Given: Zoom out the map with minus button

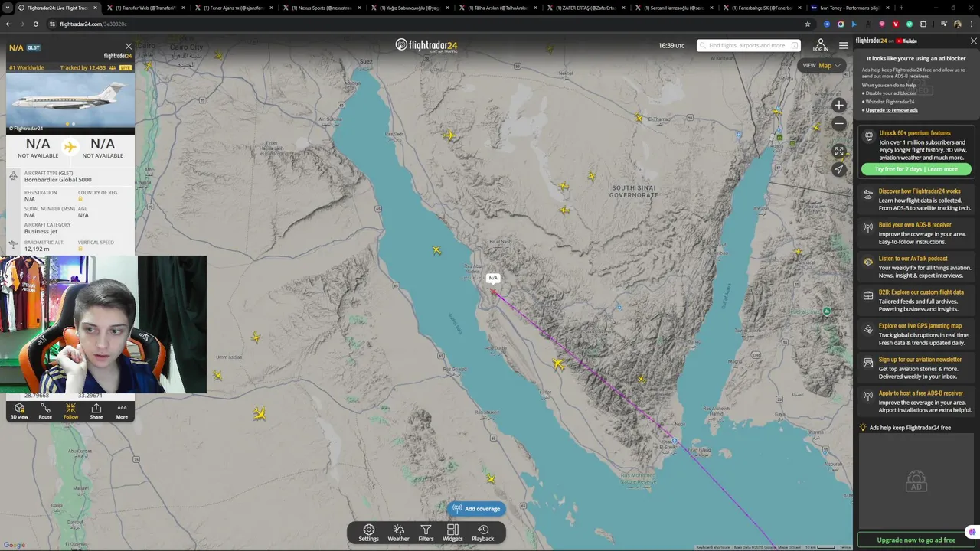Looking at the screenshot, I should click(x=839, y=123).
